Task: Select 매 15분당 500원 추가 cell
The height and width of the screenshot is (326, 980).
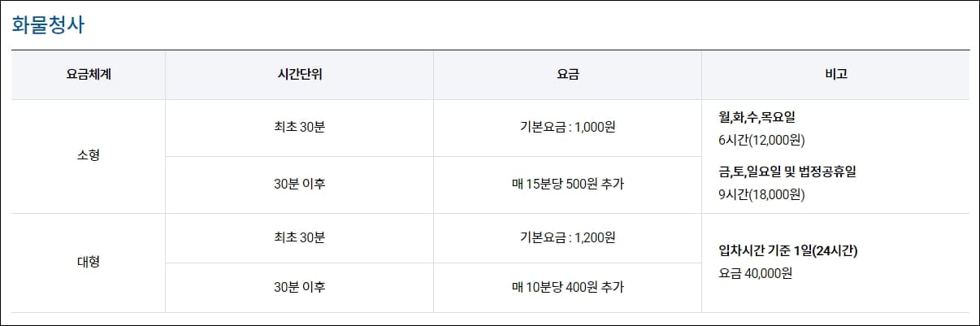Action: tap(567, 185)
